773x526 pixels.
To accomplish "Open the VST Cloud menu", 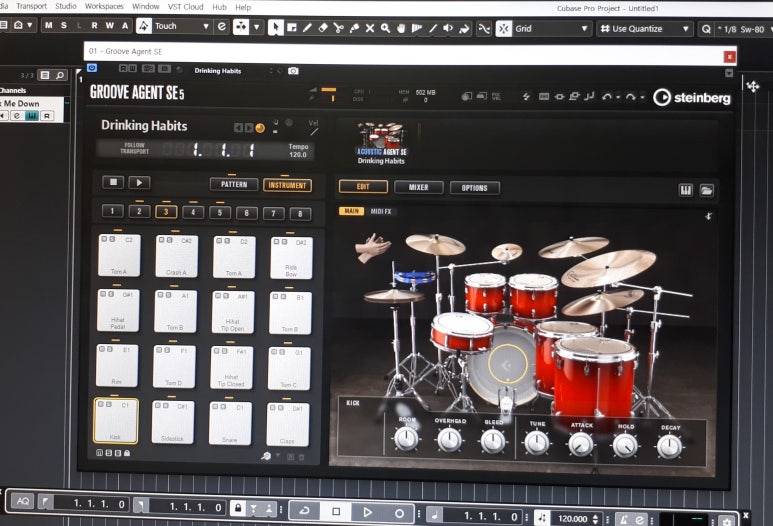I will 185,7.
